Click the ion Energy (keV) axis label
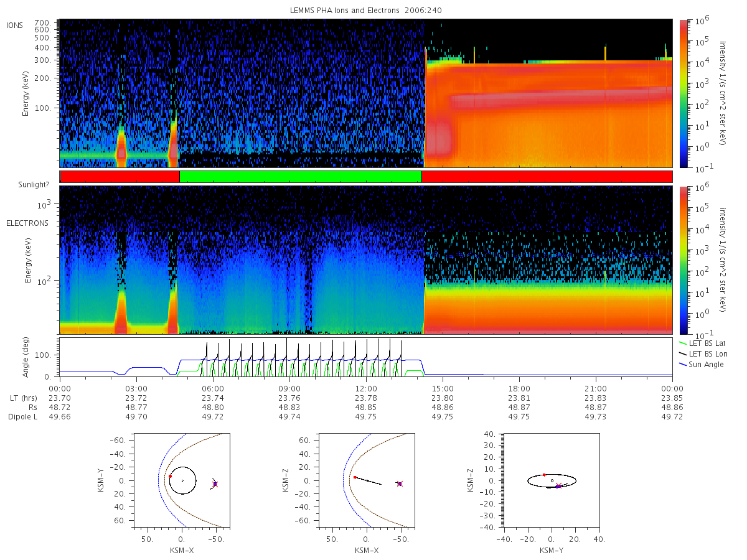Viewport: 747px width, 560px height. (26, 93)
